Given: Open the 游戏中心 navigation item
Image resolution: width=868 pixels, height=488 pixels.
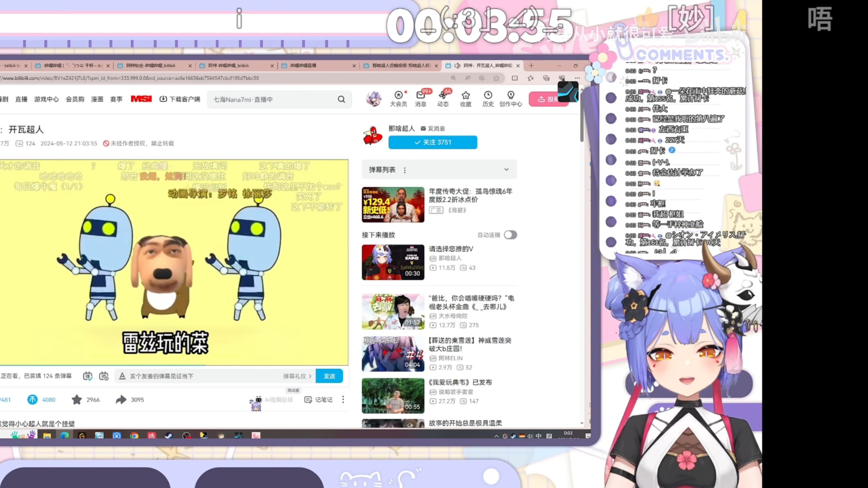Looking at the screenshot, I should [x=46, y=99].
